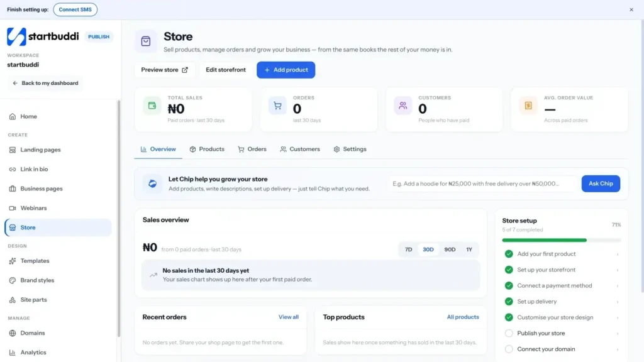Open Landing pages in the sidebar

tap(58, 150)
